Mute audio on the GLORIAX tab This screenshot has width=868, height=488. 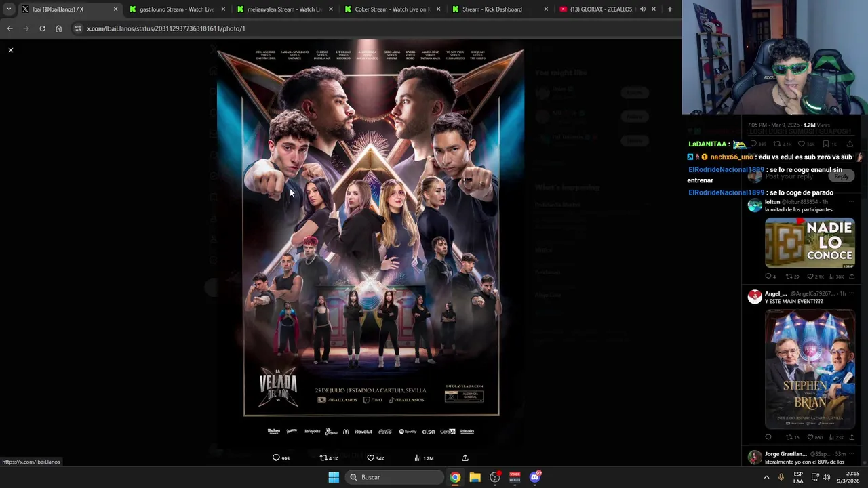coord(642,9)
